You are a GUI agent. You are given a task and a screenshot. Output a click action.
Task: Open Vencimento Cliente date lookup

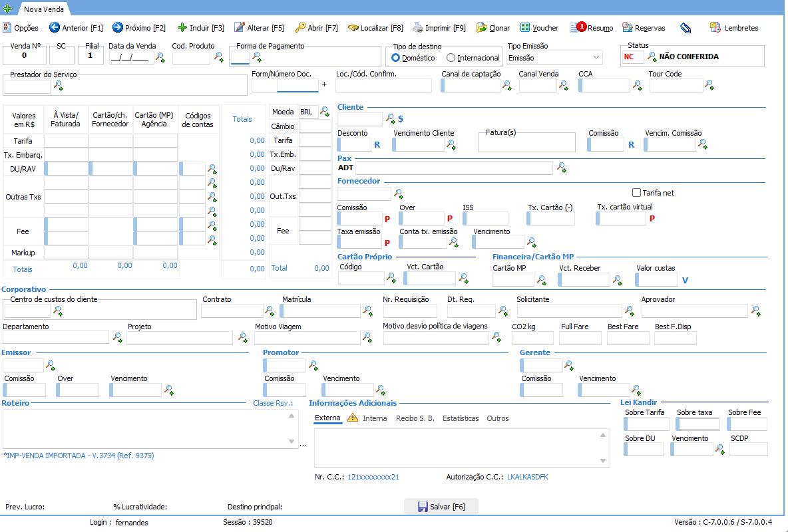(x=451, y=145)
